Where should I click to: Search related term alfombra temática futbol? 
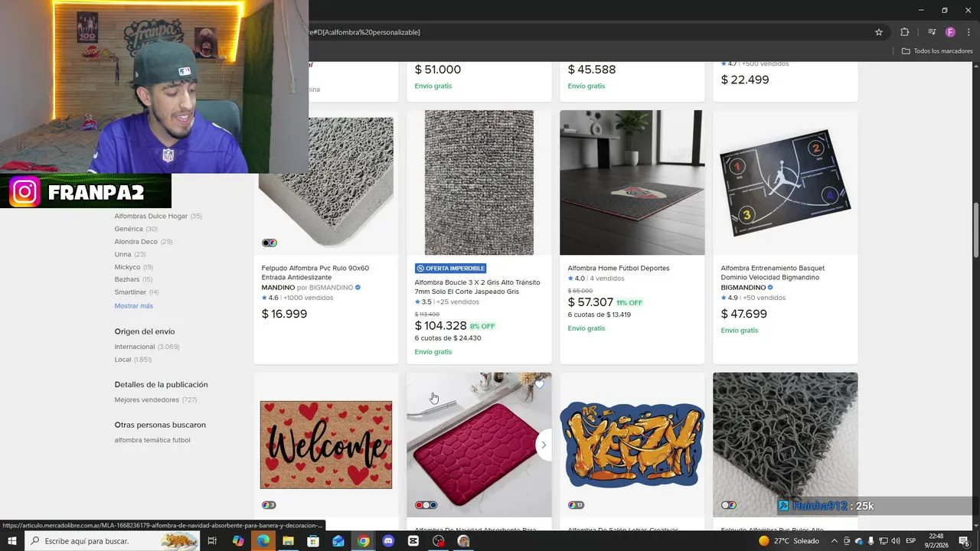coord(152,440)
